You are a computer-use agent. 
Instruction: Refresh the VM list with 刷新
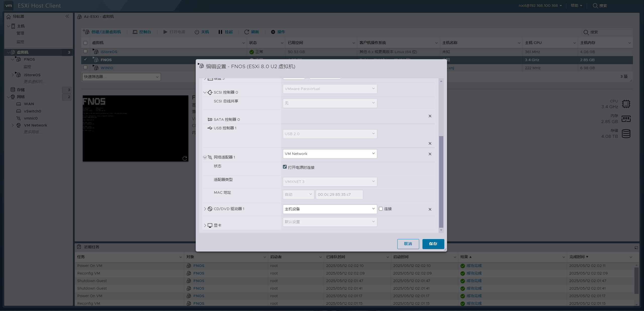[251, 32]
